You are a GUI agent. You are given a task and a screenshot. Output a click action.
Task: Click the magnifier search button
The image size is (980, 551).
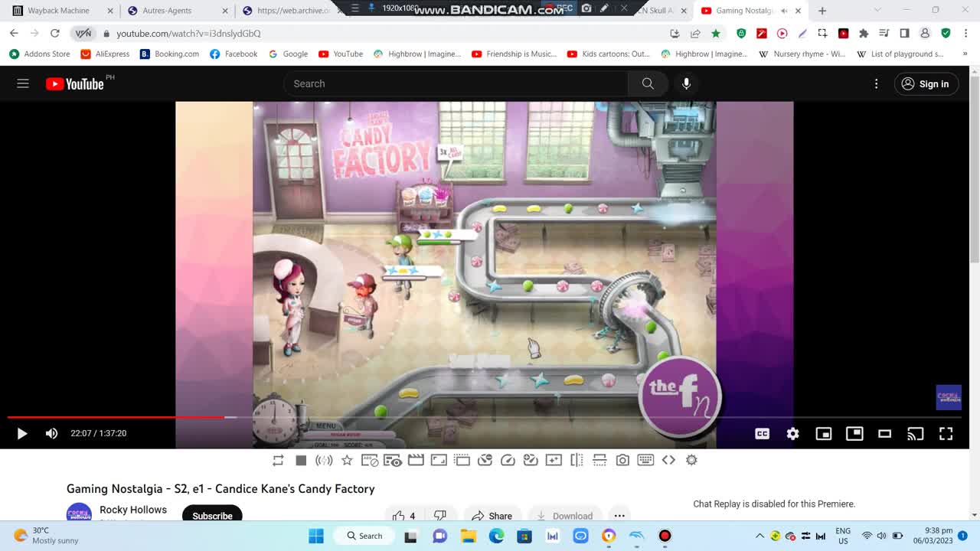pyautogui.click(x=648, y=83)
